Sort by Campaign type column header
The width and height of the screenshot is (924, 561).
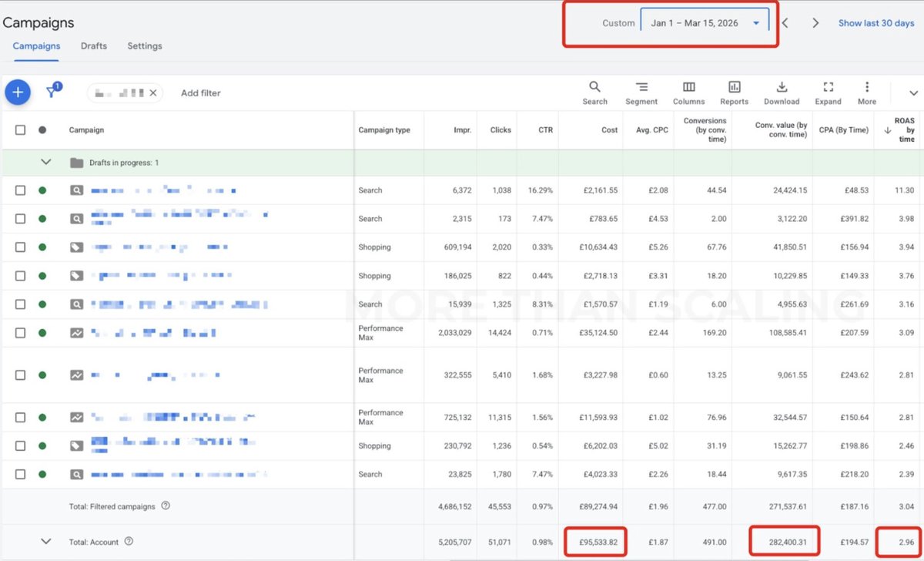[384, 130]
